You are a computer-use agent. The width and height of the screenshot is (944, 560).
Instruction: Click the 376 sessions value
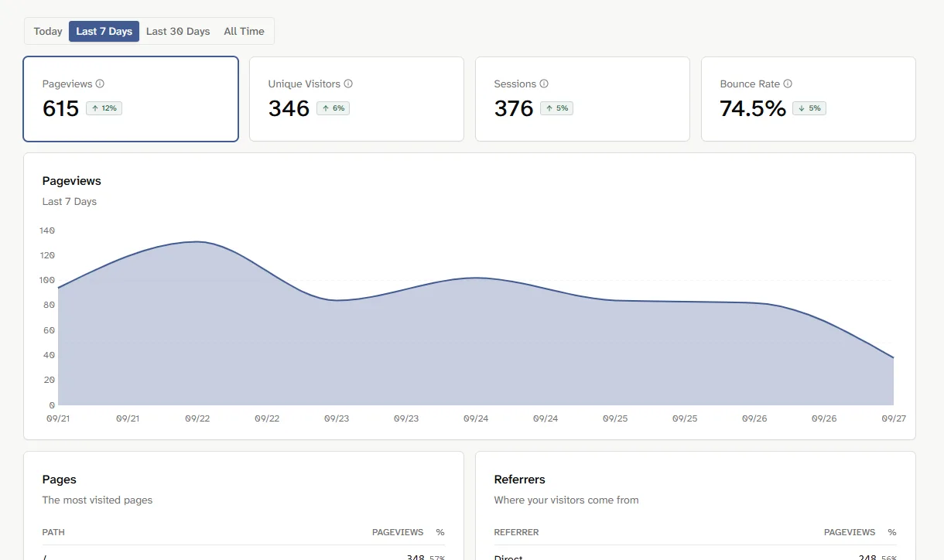coord(514,108)
